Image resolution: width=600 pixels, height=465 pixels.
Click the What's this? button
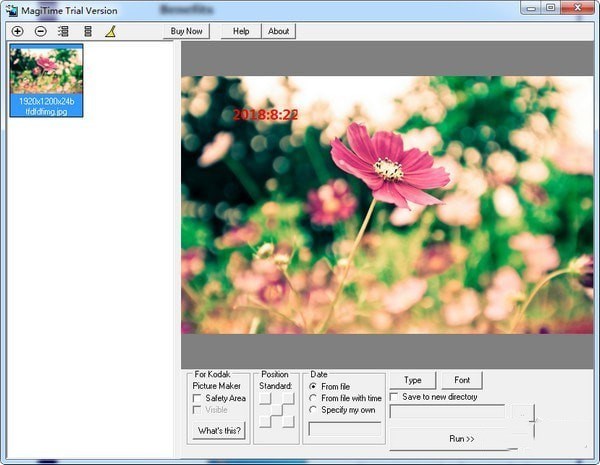pyautogui.click(x=219, y=431)
